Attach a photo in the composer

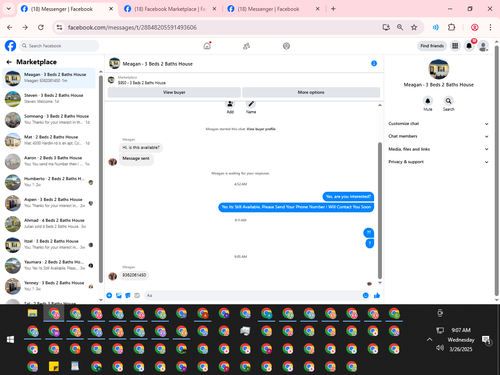point(119,295)
